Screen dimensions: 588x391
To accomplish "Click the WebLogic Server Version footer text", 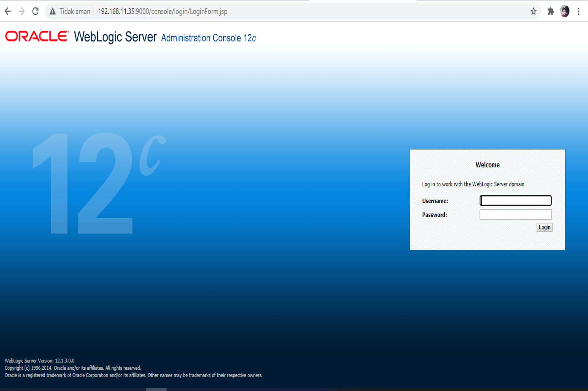I will click(x=39, y=361).
